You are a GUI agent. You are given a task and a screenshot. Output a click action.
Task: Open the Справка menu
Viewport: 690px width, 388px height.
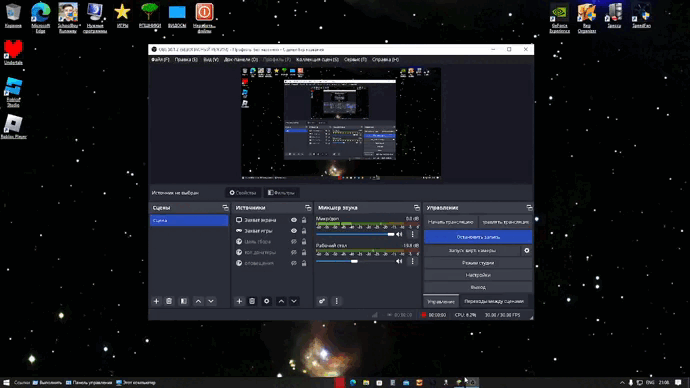385,59
